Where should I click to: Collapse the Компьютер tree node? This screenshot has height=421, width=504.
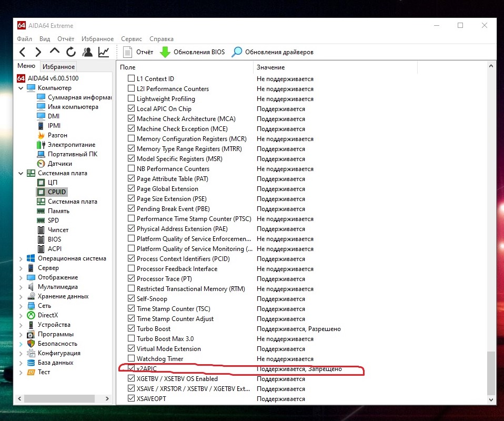tap(21, 88)
